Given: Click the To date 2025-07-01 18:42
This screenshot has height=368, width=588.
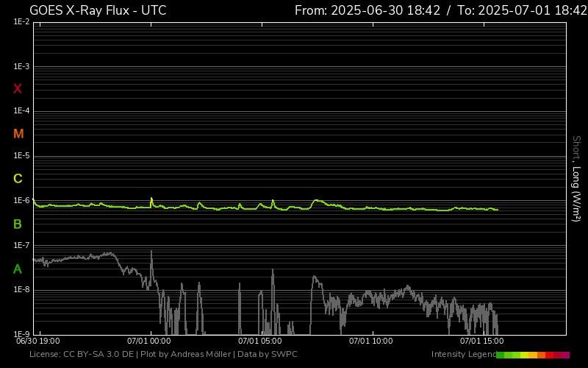Looking at the screenshot, I should click(x=522, y=10).
